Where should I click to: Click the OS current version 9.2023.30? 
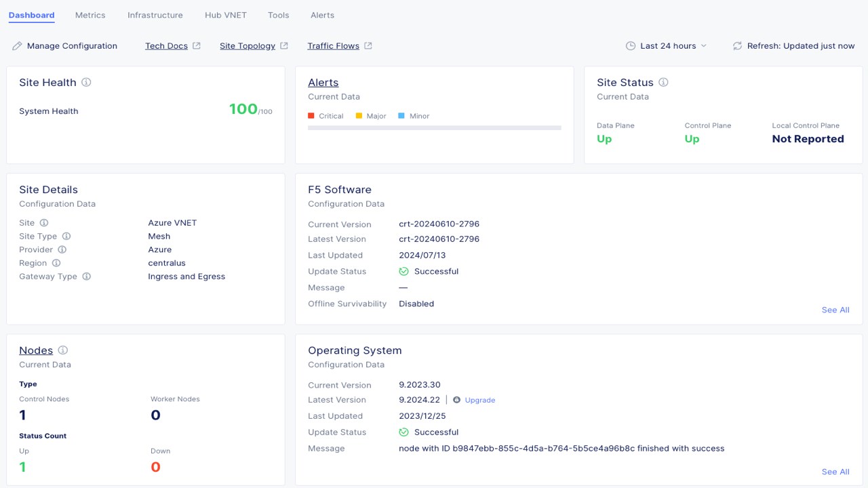tap(420, 385)
